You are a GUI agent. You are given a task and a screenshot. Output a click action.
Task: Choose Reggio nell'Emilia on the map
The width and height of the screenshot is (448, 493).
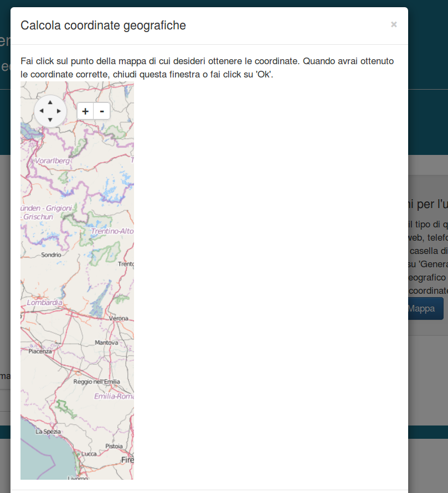[x=96, y=381]
